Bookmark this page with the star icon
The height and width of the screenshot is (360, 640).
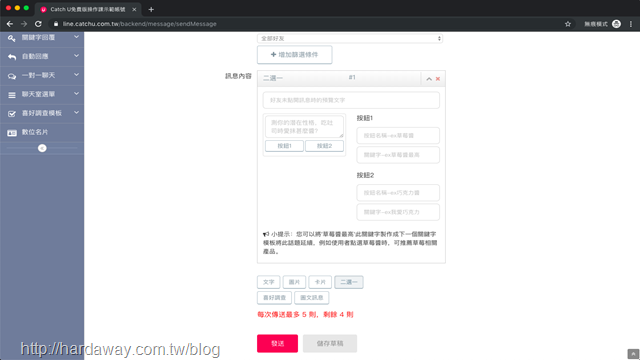click(568, 24)
